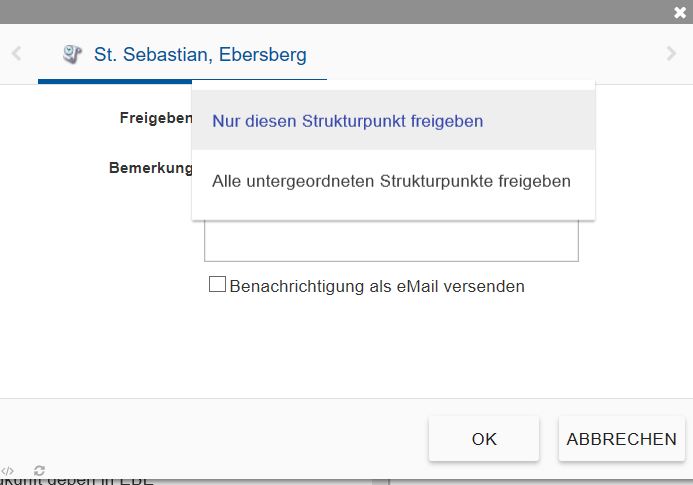Image resolution: width=693 pixels, height=485 pixels.
Task: Click the 'Bemerkung' field label
Action: click(150, 168)
